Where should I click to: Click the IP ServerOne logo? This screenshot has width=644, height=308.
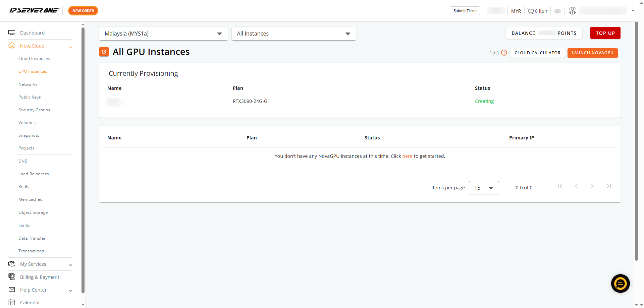coord(35,10)
